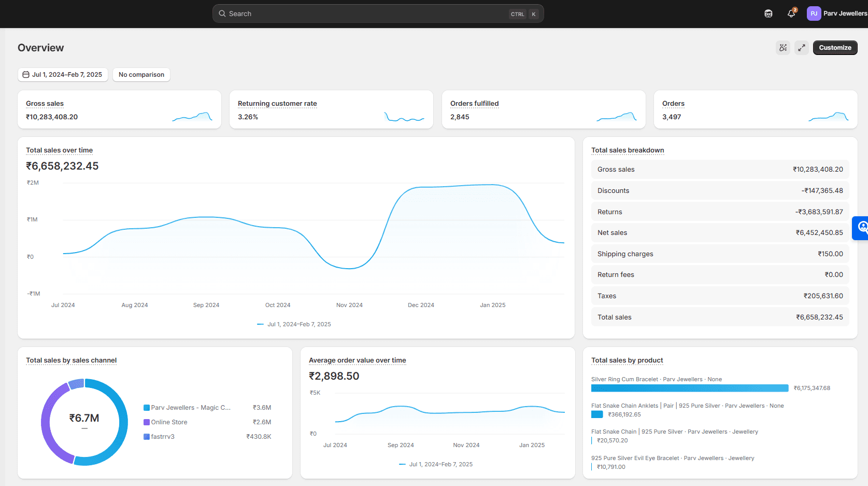Open the Returning customer rate report
The height and width of the screenshot is (486, 868).
[277, 104]
